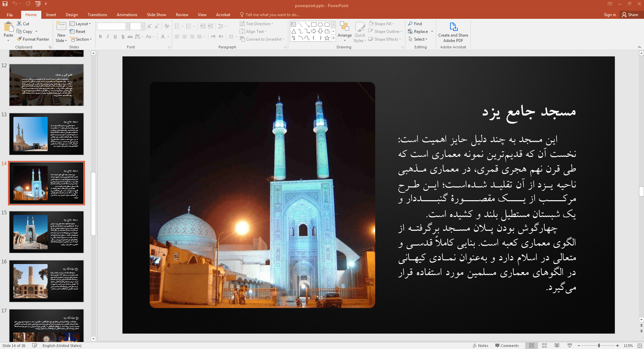Click the Redo icon in title bar

(28, 4)
